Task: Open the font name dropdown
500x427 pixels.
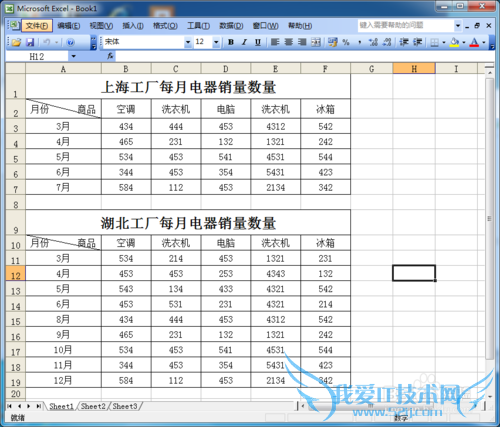Action: coord(188,42)
